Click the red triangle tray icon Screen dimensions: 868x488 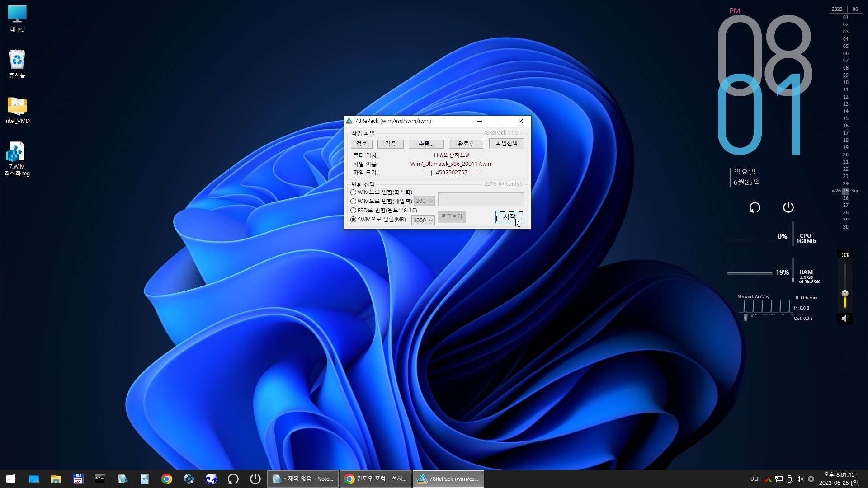768,479
